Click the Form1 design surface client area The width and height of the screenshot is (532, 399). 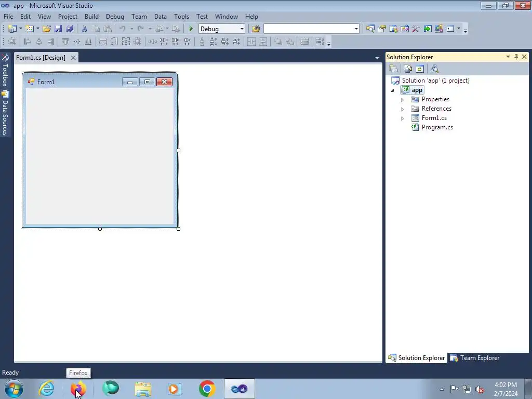(x=100, y=156)
